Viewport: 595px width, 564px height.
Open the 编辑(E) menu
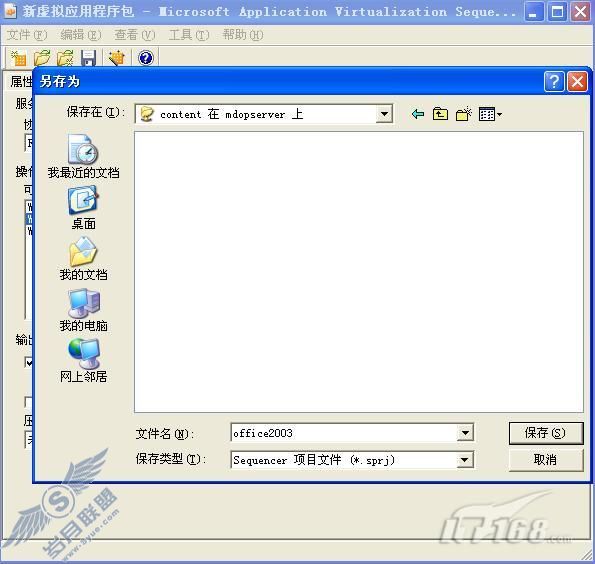(81, 35)
